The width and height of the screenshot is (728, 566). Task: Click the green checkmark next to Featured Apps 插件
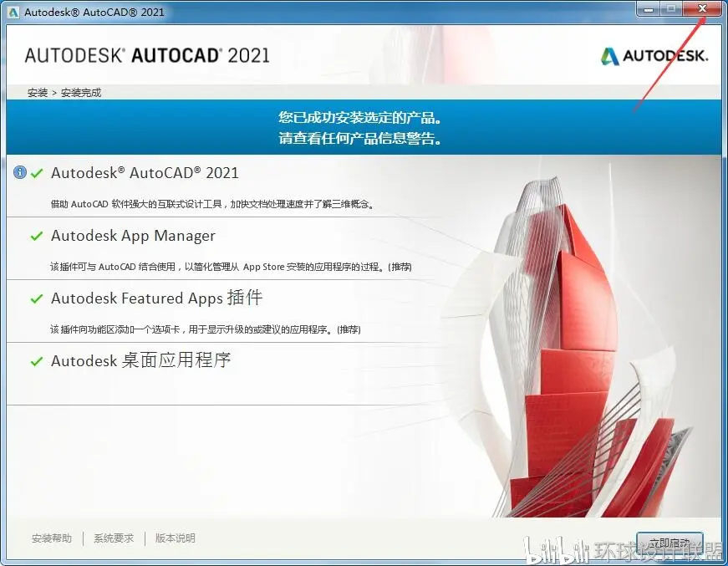click(37, 299)
